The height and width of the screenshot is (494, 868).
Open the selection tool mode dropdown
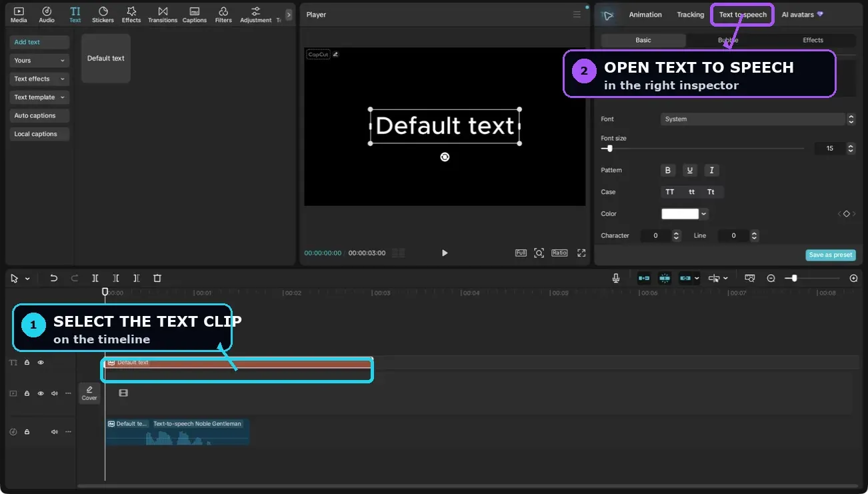click(27, 279)
